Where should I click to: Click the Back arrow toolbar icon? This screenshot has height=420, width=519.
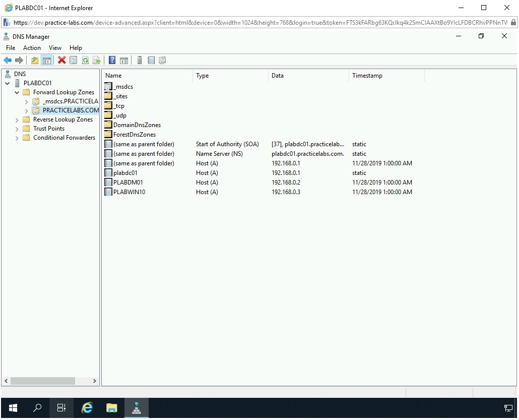[x=8, y=61]
